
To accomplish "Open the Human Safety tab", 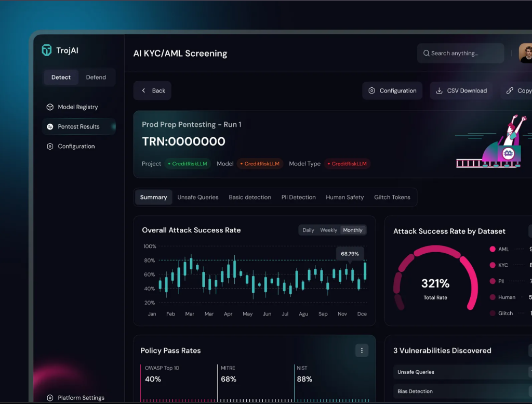I will 345,197.
